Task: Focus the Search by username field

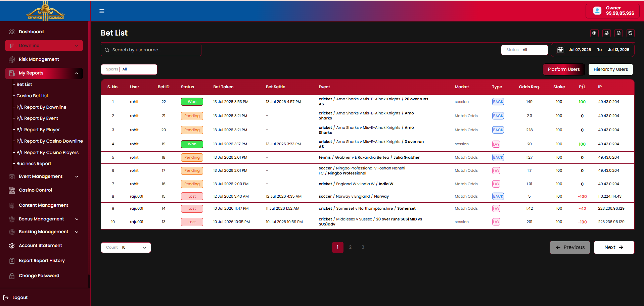Action: [151, 50]
